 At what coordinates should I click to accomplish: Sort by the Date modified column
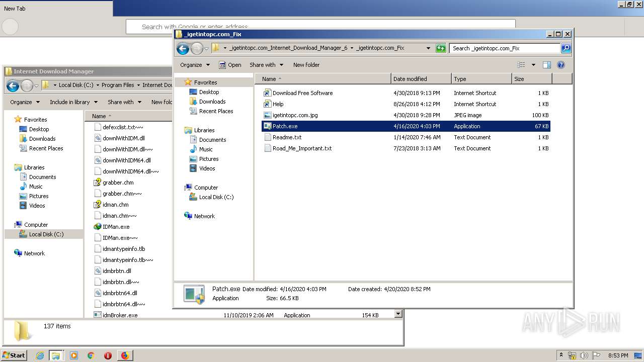(x=421, y=79)
